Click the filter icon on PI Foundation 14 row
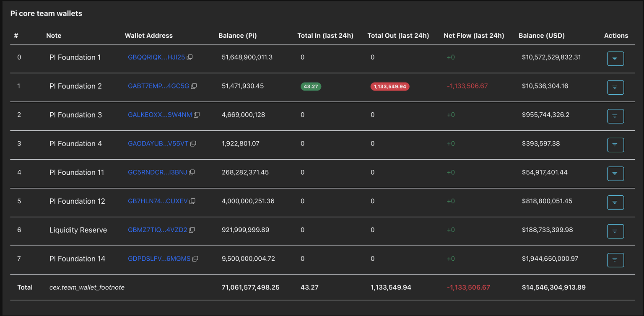644x316 pixels. (615, 260)
